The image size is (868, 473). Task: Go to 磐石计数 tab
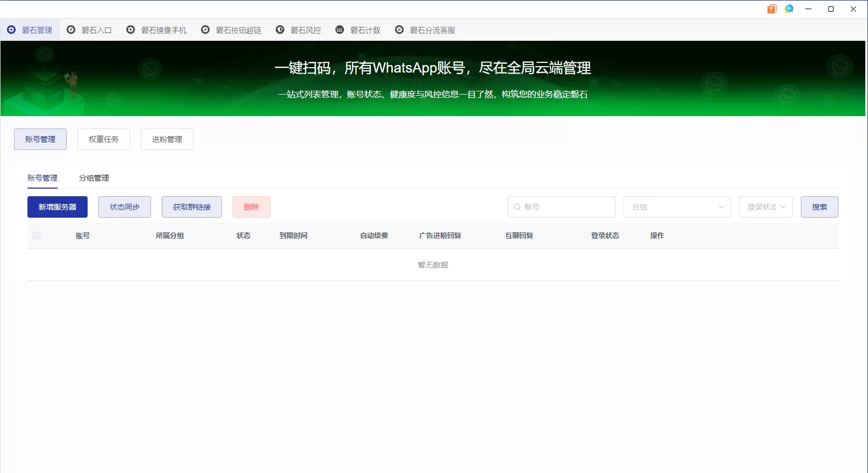(x=358, y=30)
